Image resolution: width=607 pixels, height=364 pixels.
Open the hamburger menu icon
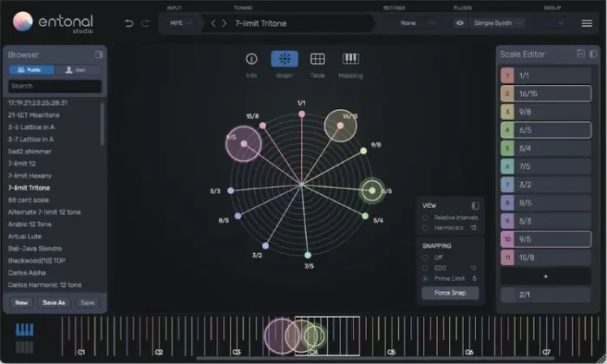click(x=587, y=23)
